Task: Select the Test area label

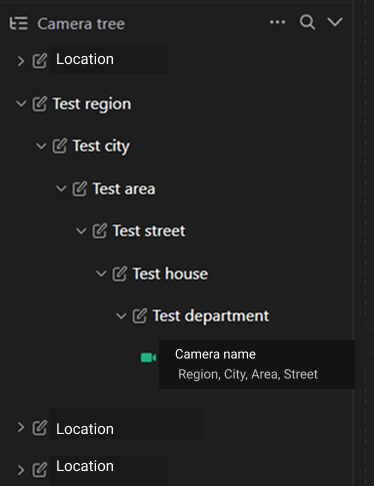Action: 124,189
